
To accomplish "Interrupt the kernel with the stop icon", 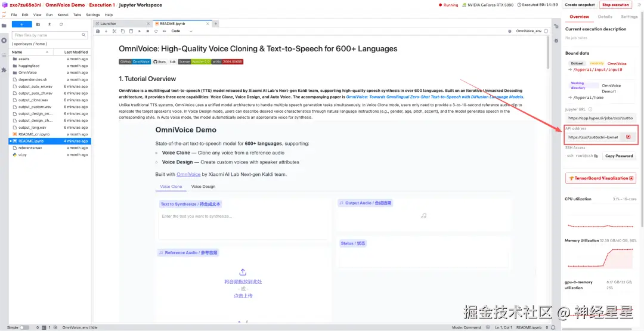I will click(x=148, y=31).
